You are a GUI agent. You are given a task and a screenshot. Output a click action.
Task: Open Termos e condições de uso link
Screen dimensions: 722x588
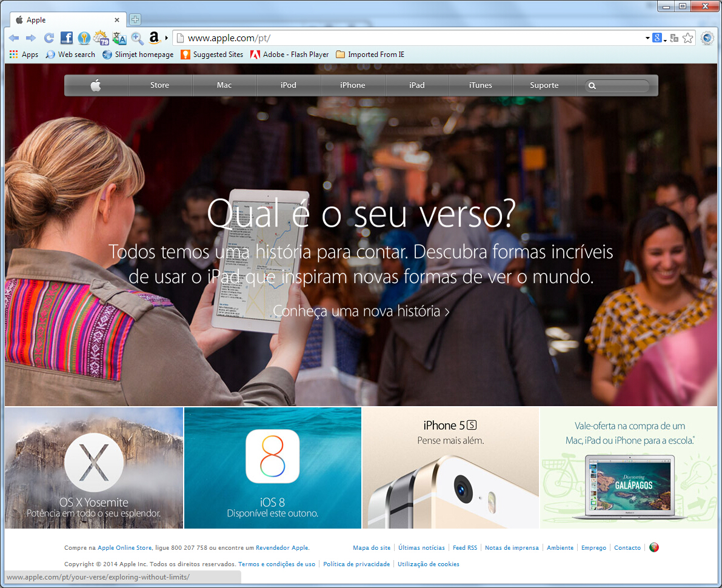[276, 564]
